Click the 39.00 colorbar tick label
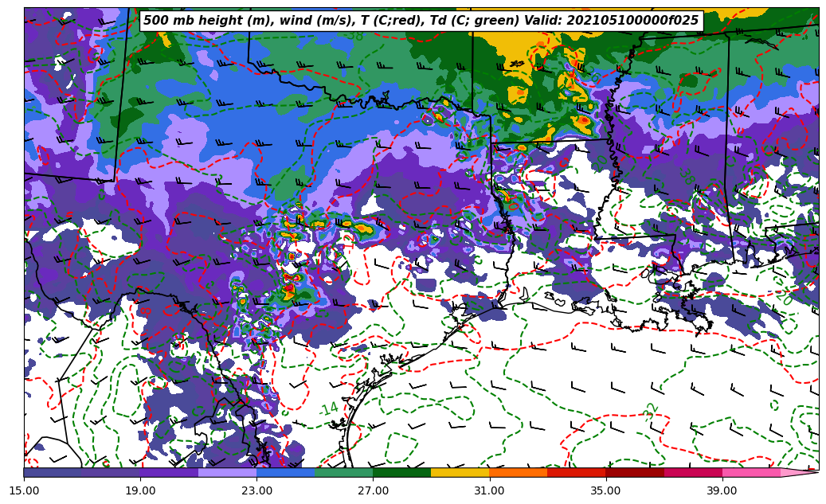 [722, 491]
